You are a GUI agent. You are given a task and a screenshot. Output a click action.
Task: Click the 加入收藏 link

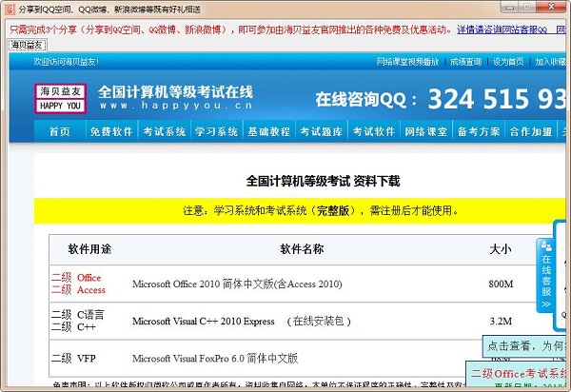550,62
